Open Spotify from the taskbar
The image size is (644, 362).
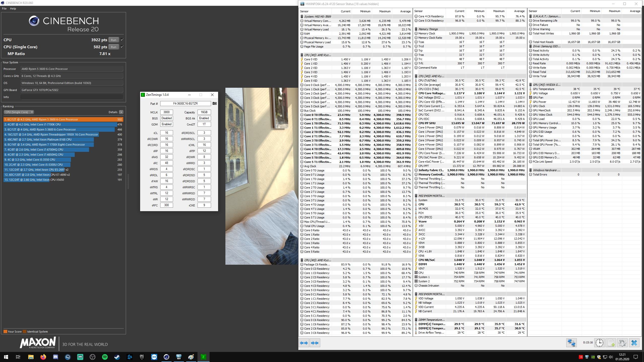click(x=105, y=357)
